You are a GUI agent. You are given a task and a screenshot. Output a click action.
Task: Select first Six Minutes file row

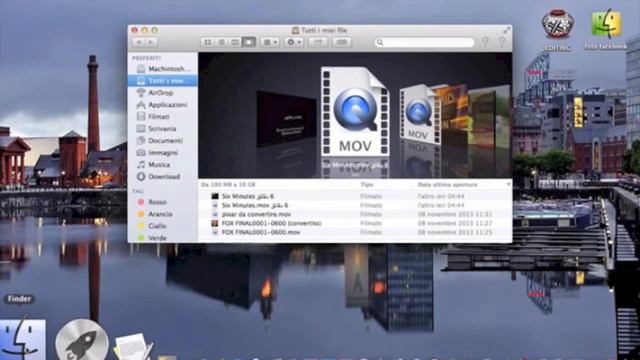[x=355, y=196]
